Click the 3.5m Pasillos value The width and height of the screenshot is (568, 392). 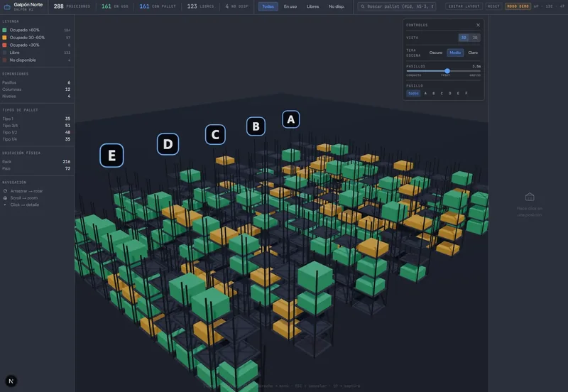click(476, 66)
